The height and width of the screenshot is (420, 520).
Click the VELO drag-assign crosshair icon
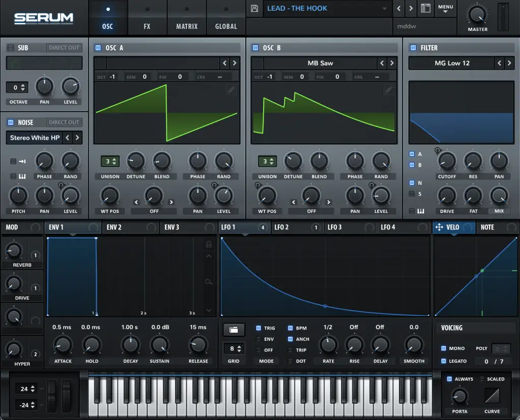tap(439, 227)
